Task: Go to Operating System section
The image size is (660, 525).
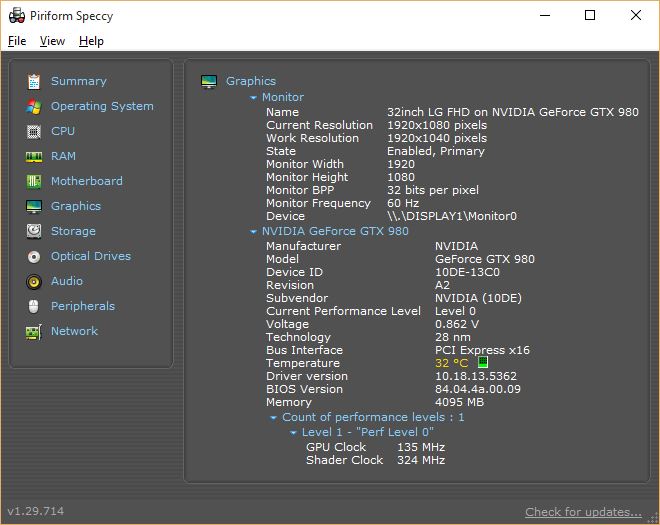Action: 102,106
